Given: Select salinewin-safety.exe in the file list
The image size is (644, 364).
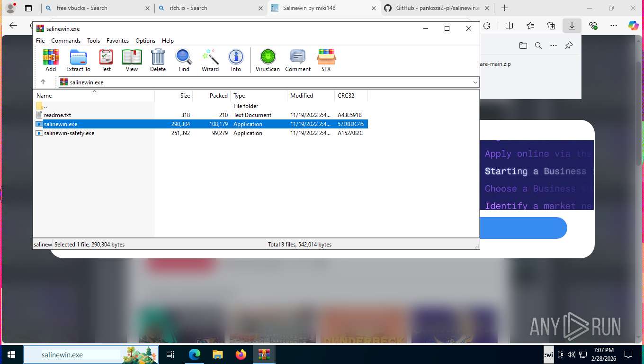Looking at the screenshot, I should click(x=69, y=133).
